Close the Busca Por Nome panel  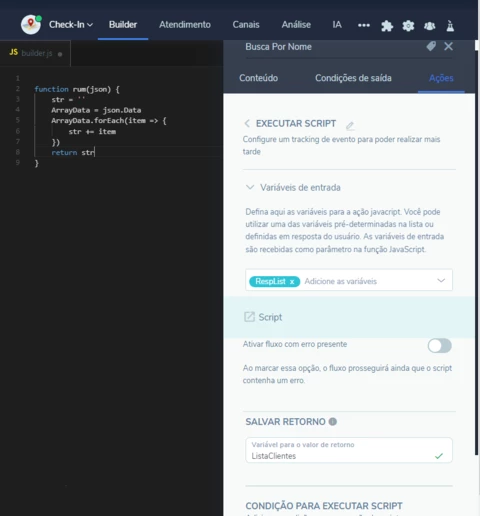(448, 46)
